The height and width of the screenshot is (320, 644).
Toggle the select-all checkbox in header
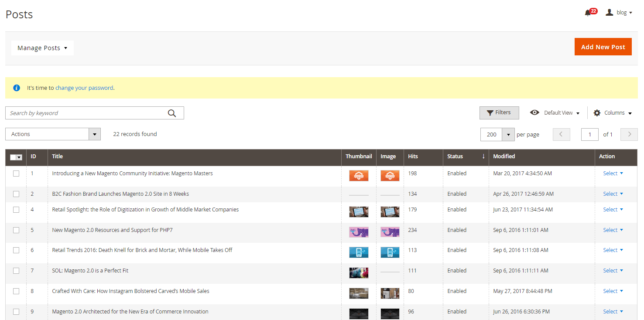[x=13, y=157]
